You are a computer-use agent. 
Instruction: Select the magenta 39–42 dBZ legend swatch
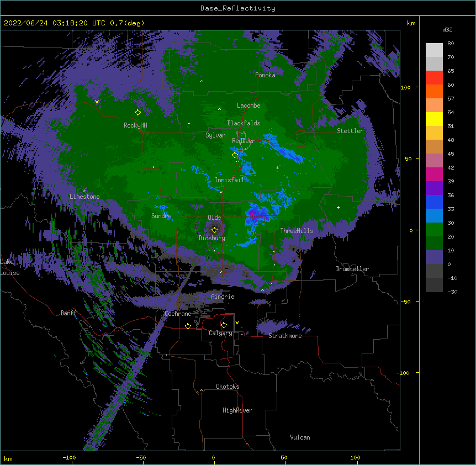click(x=434, y=174)
